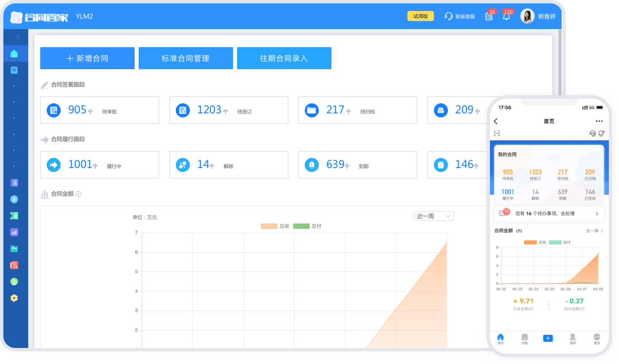Image resolution: width=619 pixels, height=364 pixels.
Task: Tap the three-dot more icon on the phone header
Action: (x=599, y=121)
